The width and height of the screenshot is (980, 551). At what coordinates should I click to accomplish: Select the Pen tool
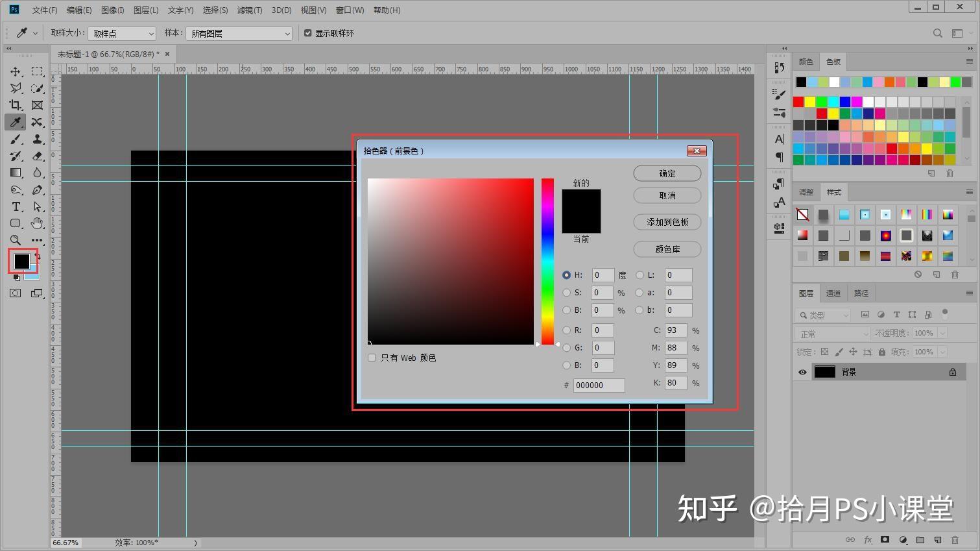(37, 190)
